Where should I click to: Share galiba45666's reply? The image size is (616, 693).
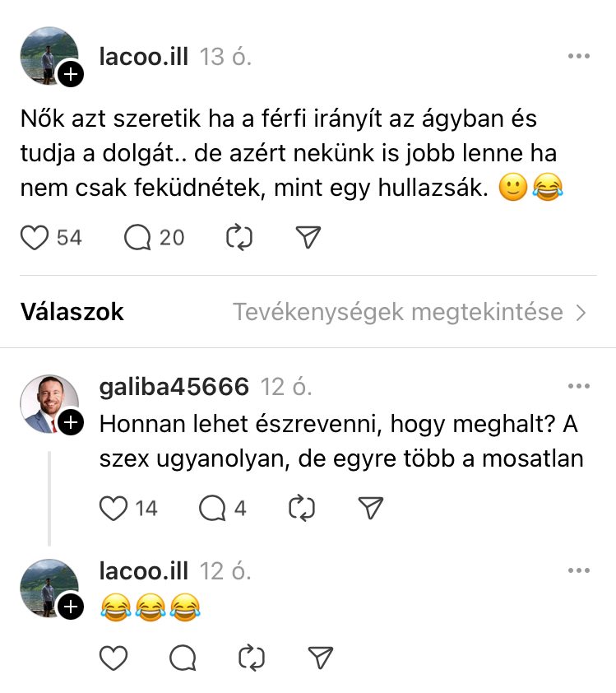372,509
